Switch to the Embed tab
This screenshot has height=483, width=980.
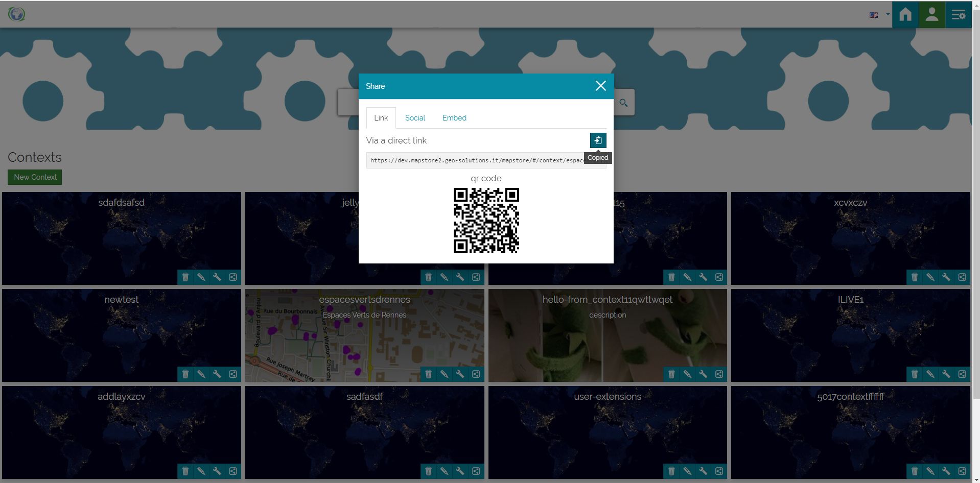tap(454, 118)
